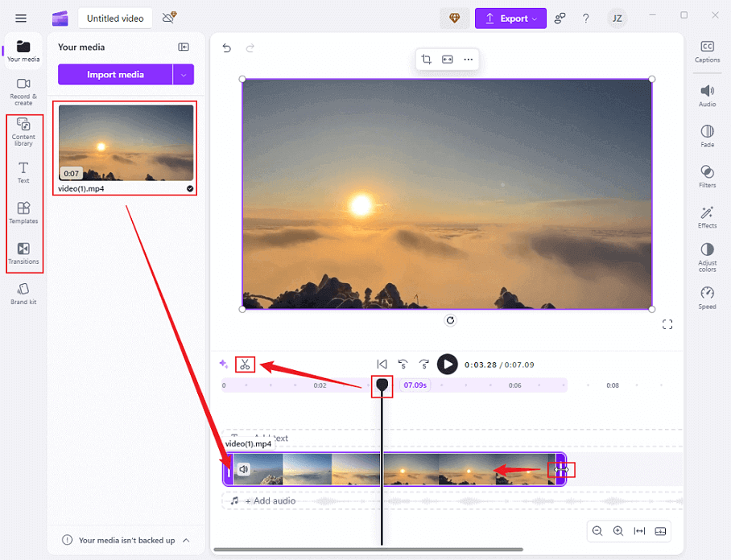
Task: Split the clip with the scissors tool
Action: tap(245, 364)
